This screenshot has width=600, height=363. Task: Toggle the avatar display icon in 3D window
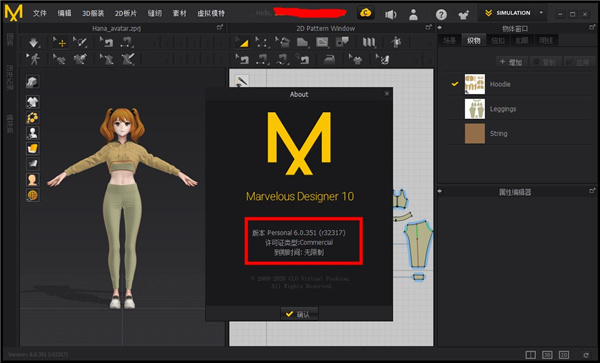(33, 133)
